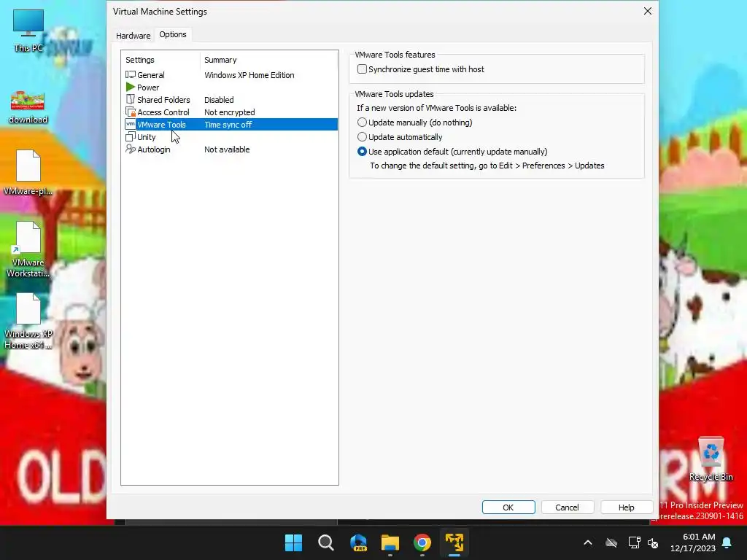Select the VMware Workstation shortcut icon

pyautogui.click(x=28, y=249)
